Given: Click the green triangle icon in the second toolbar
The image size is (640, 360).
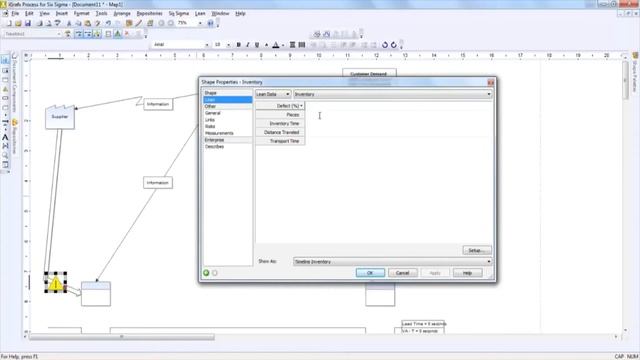Looking at the screenshot, I should click(118, 34).
